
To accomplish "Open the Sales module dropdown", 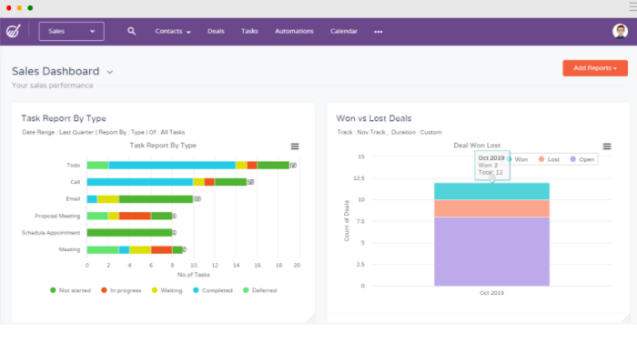I will click(x=72, y=31).
